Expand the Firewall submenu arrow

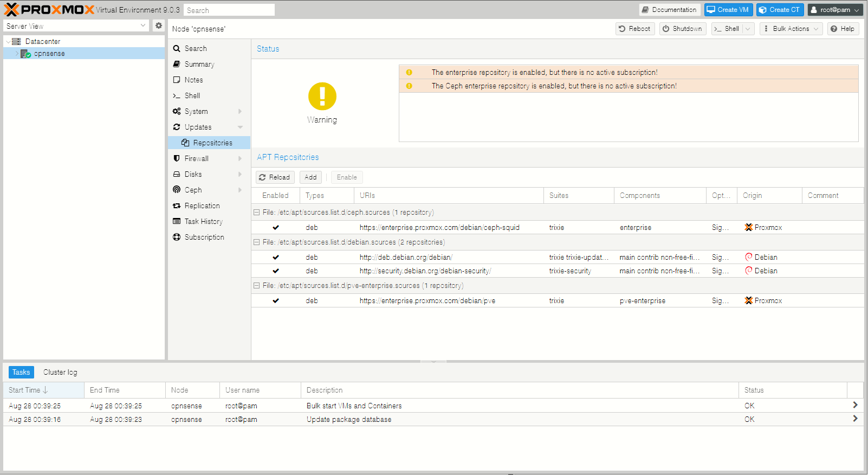pos(239,158)
